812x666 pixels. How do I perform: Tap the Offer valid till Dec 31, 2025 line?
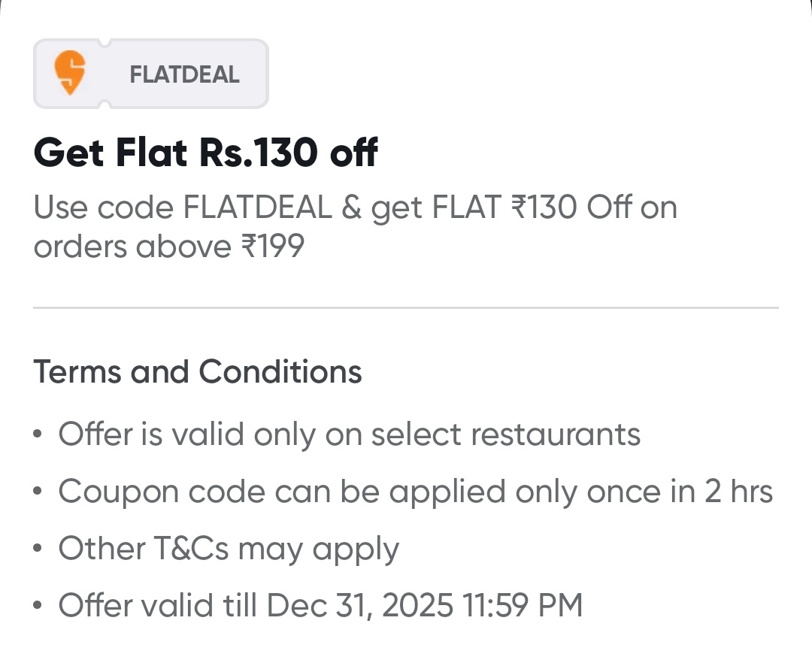click(x=320, y=605)
